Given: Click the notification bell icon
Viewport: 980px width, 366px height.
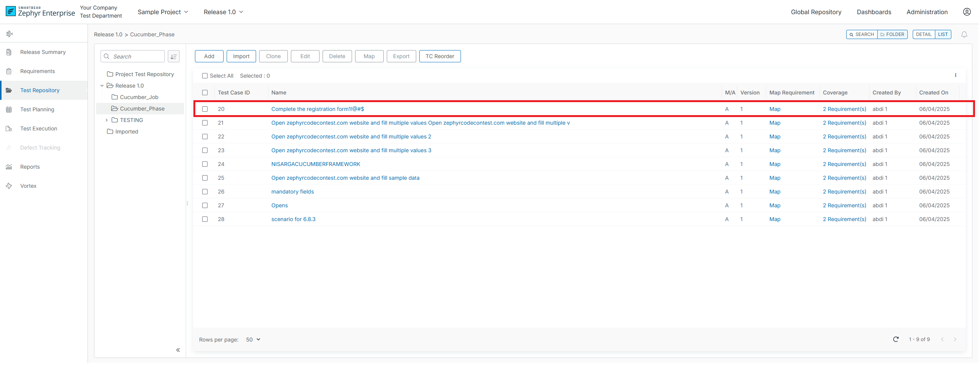Looking at the screenshot, I should (x=964, y=34).
